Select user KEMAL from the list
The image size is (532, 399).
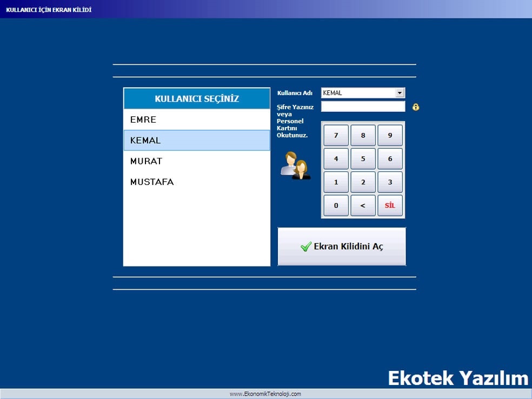point(197,140)
